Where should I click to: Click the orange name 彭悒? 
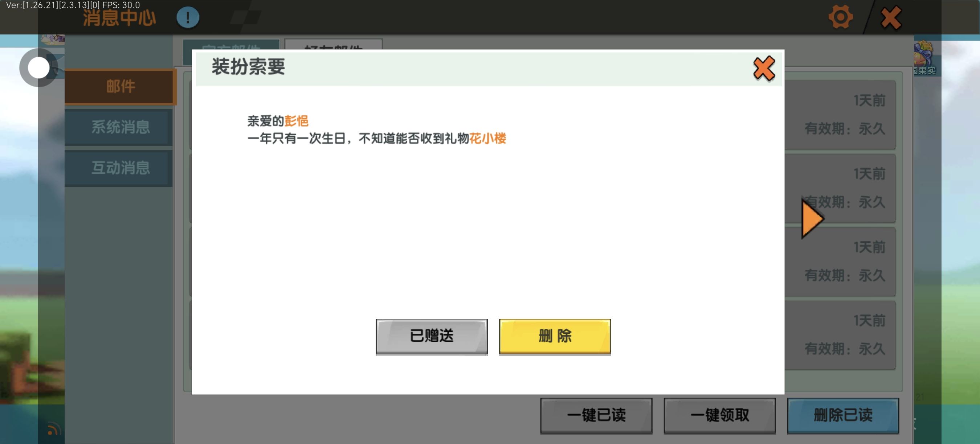click(x=296, y=121)
